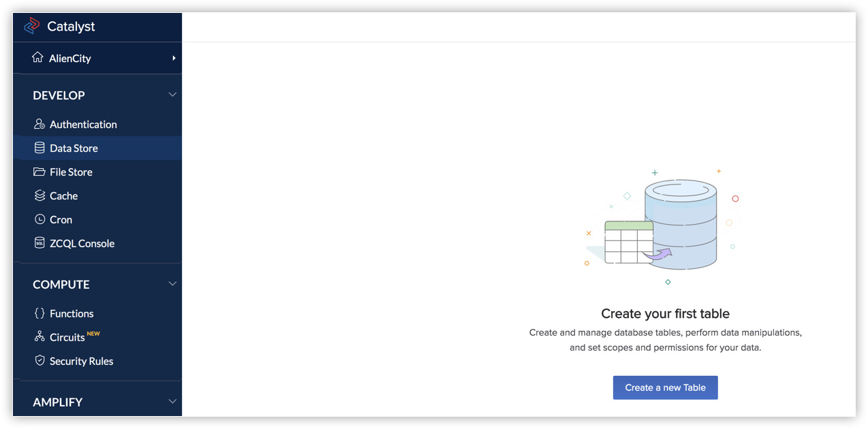
Task: Collapse the DEVELOP section chevron
Action: pos(172,95)
